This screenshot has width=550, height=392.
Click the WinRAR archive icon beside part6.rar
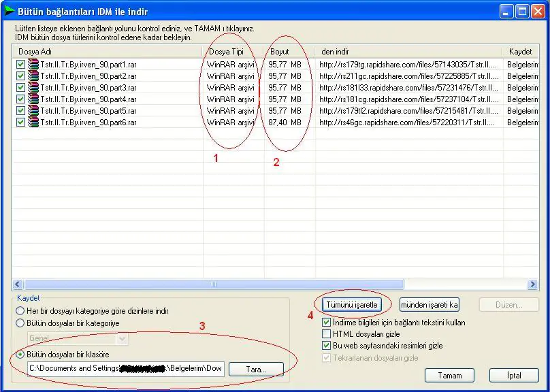click(33, 122)
